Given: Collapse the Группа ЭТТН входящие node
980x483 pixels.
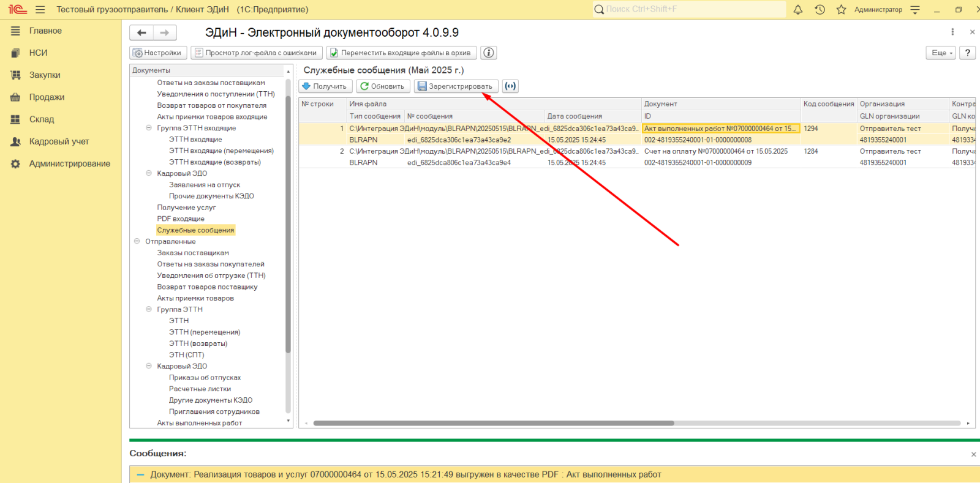Looking at the screenshot, I should tap(148, 128).
